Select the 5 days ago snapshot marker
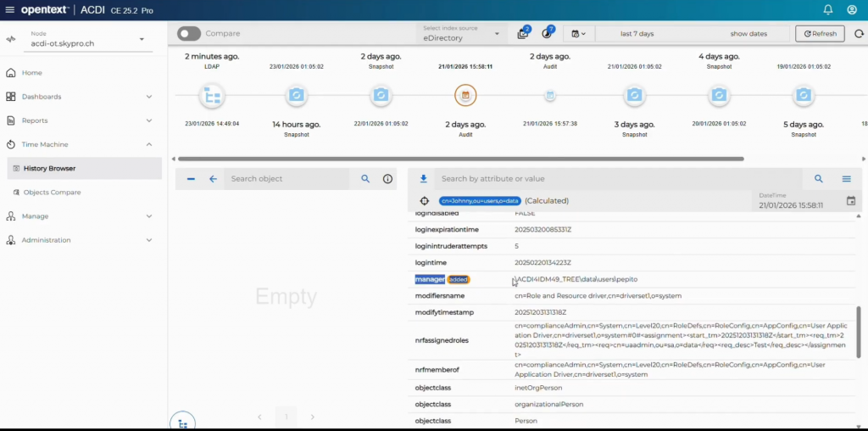 click(804, 95)
